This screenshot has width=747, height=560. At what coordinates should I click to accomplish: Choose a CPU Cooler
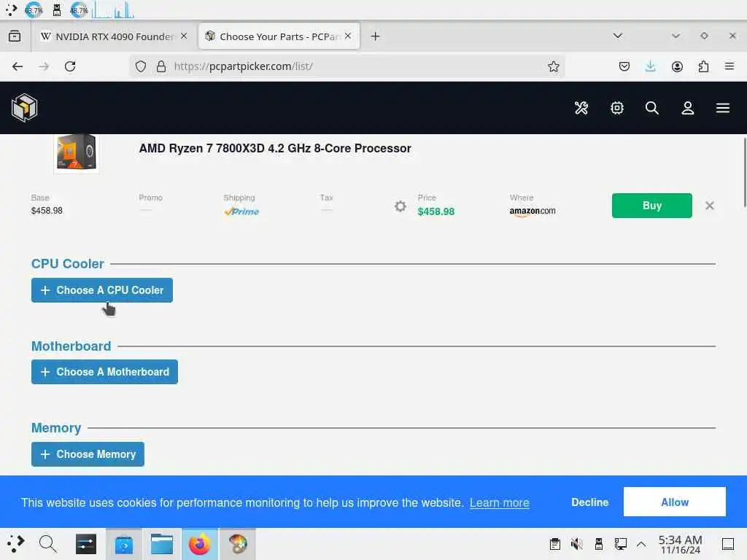point(102,290)
